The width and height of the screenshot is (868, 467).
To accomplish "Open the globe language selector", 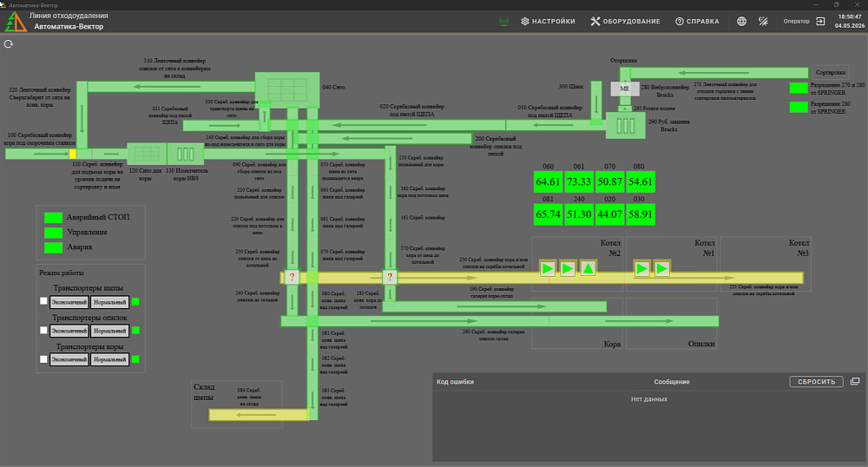I will click(741, 22).
